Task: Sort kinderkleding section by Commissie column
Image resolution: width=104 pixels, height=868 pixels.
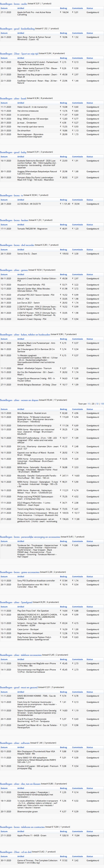Action: pyautogui.click(x=77, y=33)
